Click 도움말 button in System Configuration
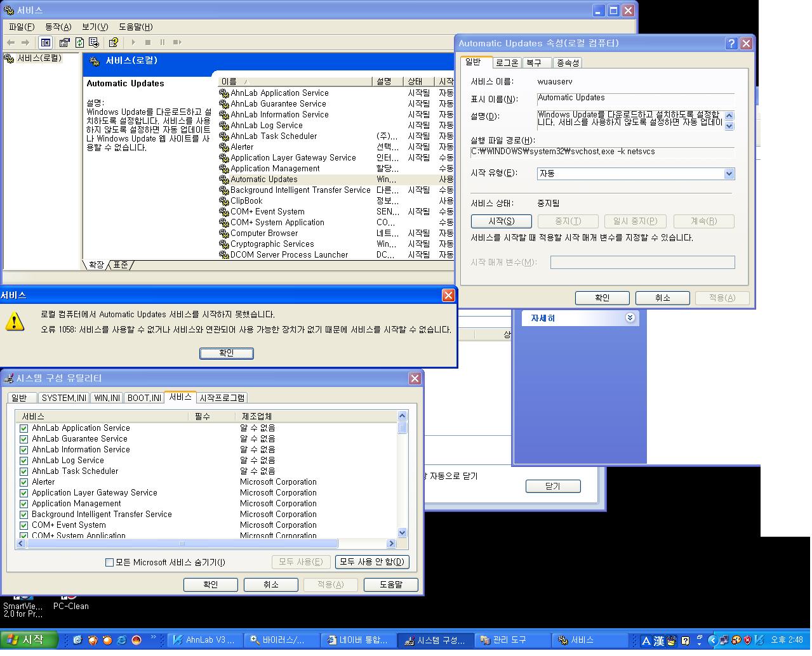The width and height of the screenshot is (812, 656). tap(390, 584)
